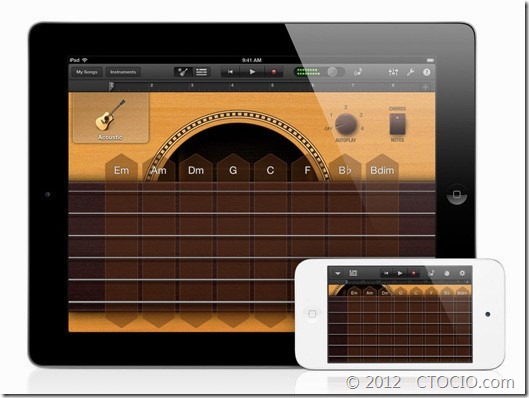Switch to instrument view with guitar icon
Image resolution: width=529 pixels, height=398 pixels.
tap(183, 72)
